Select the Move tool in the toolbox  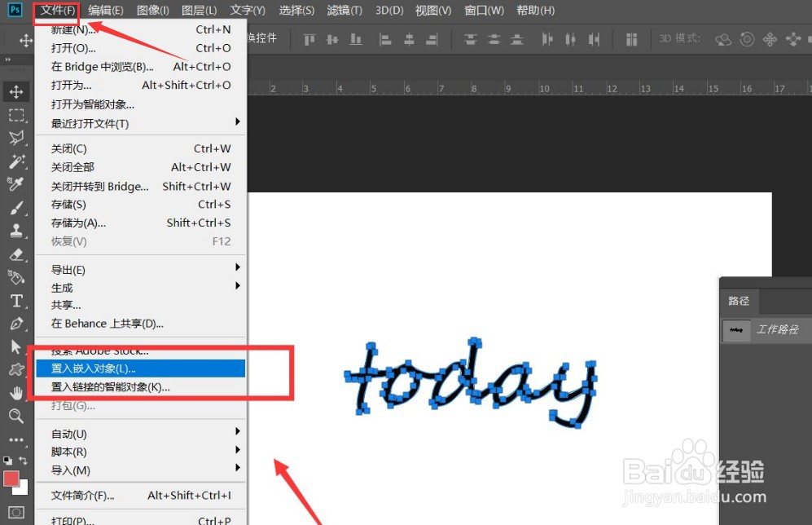(16, 92)
